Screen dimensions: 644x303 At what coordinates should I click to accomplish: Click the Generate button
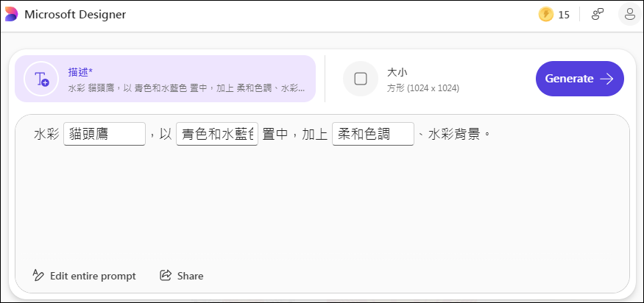[x=579, y=79]
